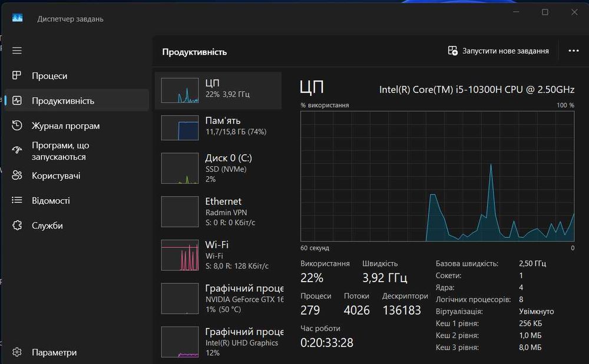The height and width of the screenshot is (364, 589).
Task: Open the Процеси page icon
Action: click(x=16, y=75)
